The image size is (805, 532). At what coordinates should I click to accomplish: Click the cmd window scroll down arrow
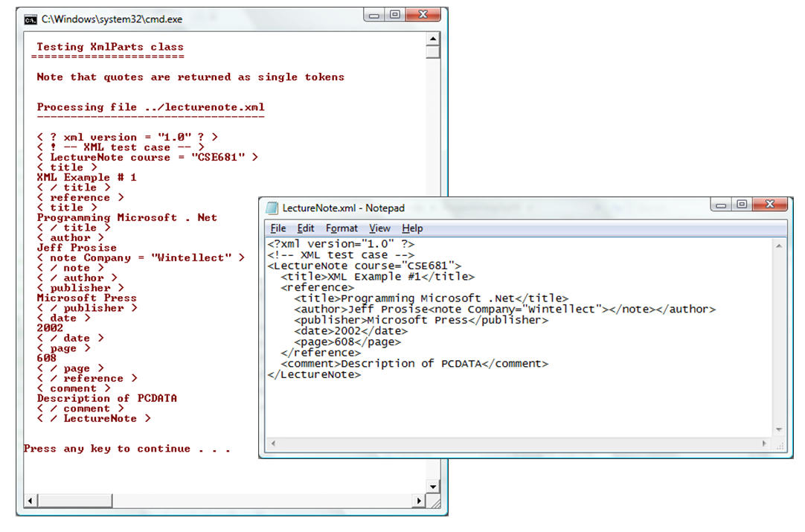(x=433, y=487)
